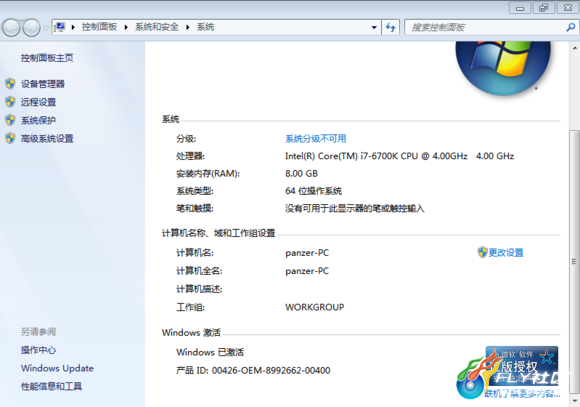
Task: Open address bar history dropdown arrow
Action: [x=374, y=27]
